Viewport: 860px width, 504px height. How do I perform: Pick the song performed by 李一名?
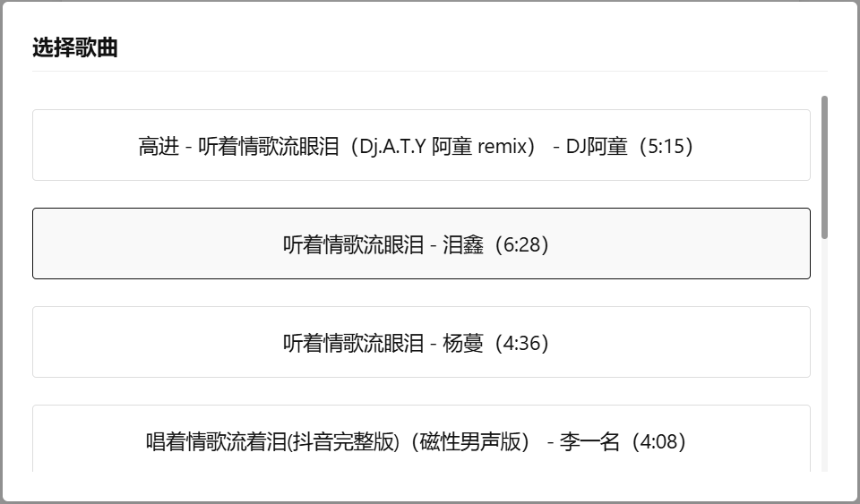(421, 440)
